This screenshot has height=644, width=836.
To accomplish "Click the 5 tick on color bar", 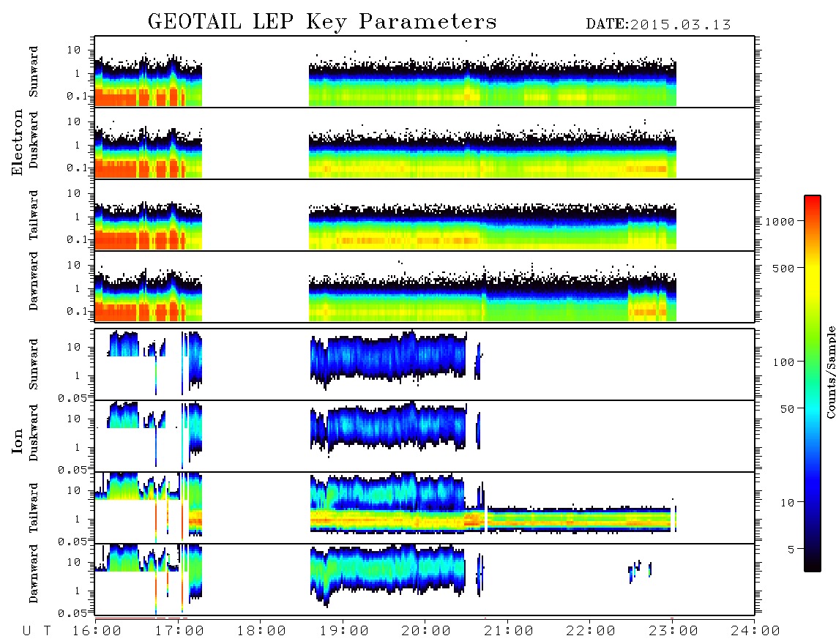I will click(791, 549).
